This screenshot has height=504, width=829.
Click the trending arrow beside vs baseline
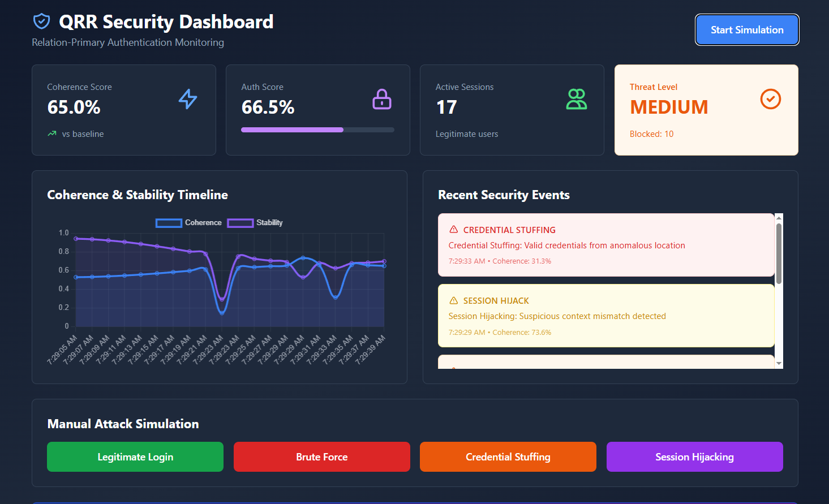pyautogui.click(x=51, y=133)
